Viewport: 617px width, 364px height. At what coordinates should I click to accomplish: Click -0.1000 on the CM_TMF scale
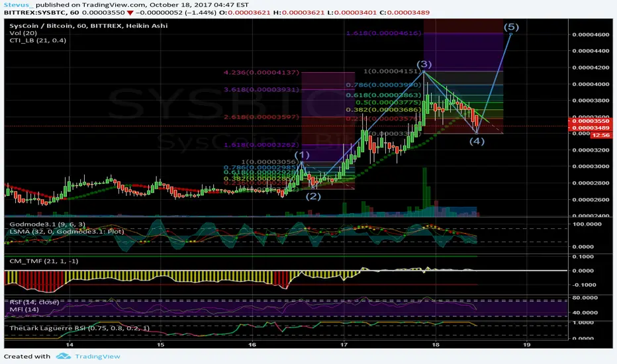tap(585, 285)
